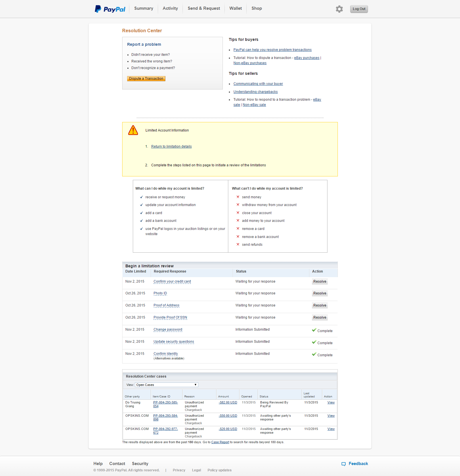The width and height of the screenshot is (460, 476).
Task: View case PP-004-293-585-054
Action: (331, 403)
